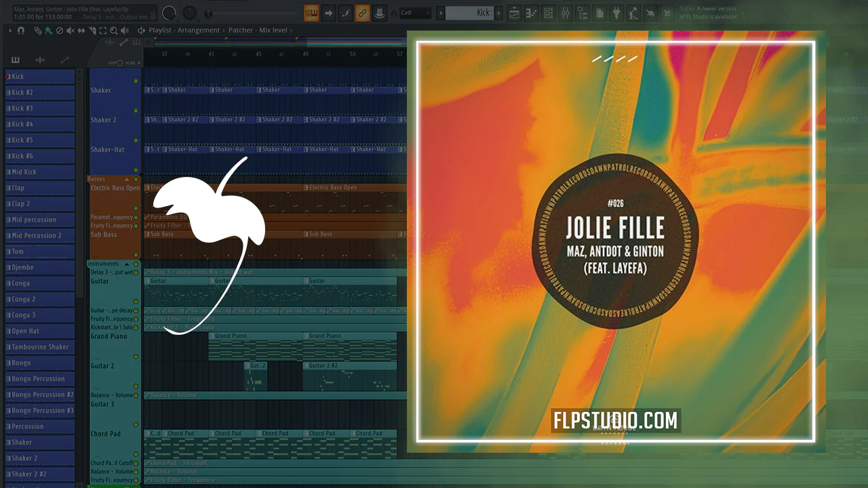Select the Draw pencil tool
The height and width of the screenshot is (488, 868).
(38, 30)
